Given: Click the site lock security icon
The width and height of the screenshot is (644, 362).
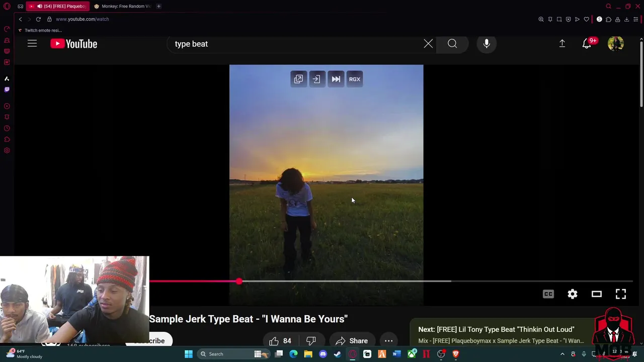Looking at the screenshot, I should coord(49,19).
